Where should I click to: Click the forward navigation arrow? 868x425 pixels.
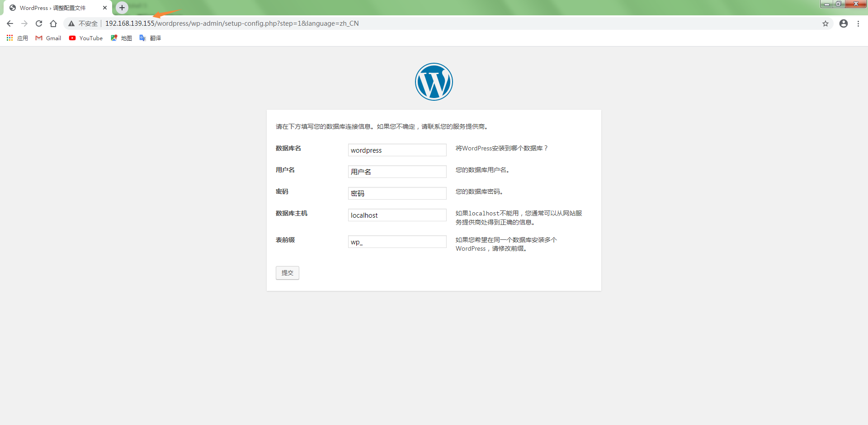(x=24, y=23)
